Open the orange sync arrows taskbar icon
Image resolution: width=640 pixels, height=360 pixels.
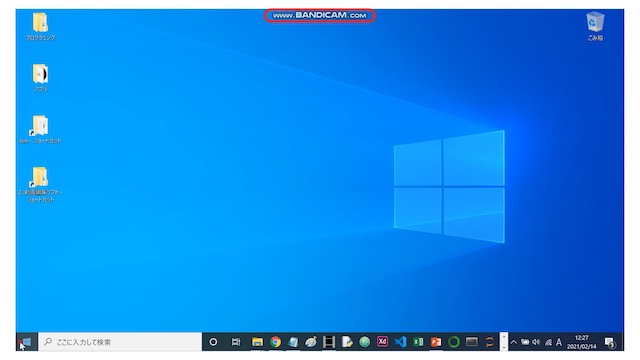[x=489, y=342]
